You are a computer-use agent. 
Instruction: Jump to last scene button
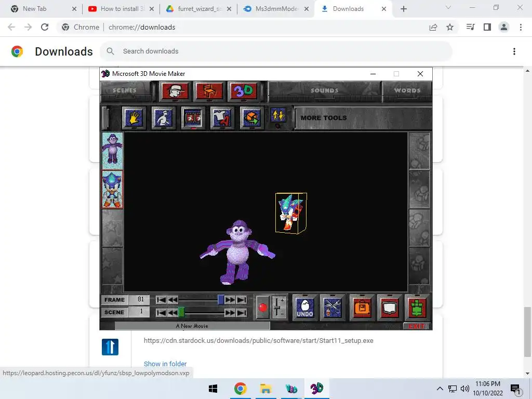click(x=242, y=312)
